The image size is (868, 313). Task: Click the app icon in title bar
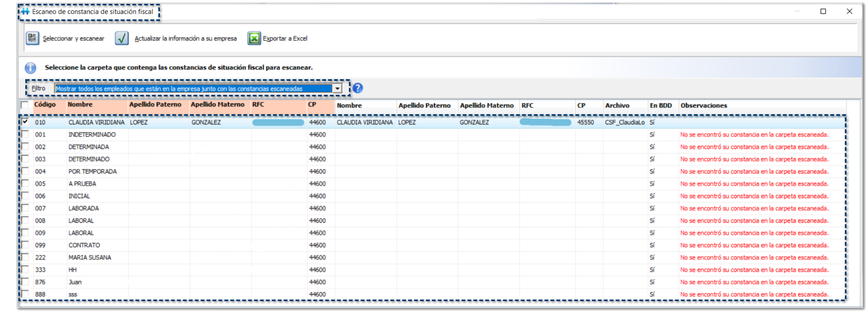(x=25, y=11)
